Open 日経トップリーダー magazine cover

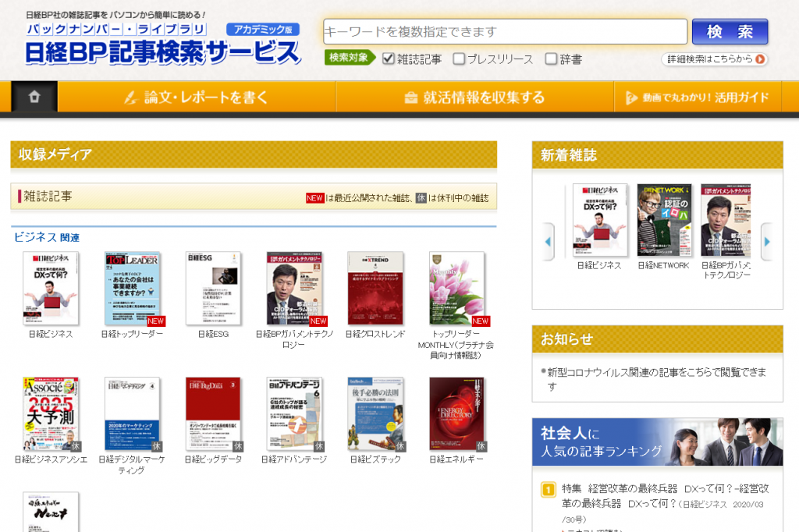tap(132, 289)
